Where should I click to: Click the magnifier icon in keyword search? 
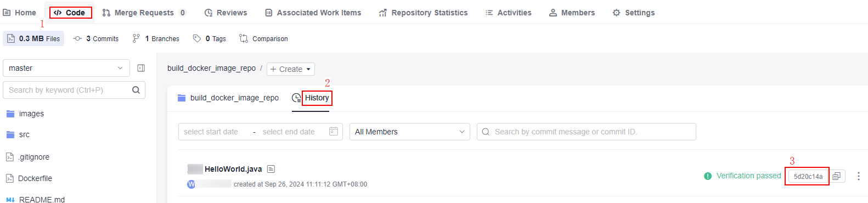click(x=136, y=90)
